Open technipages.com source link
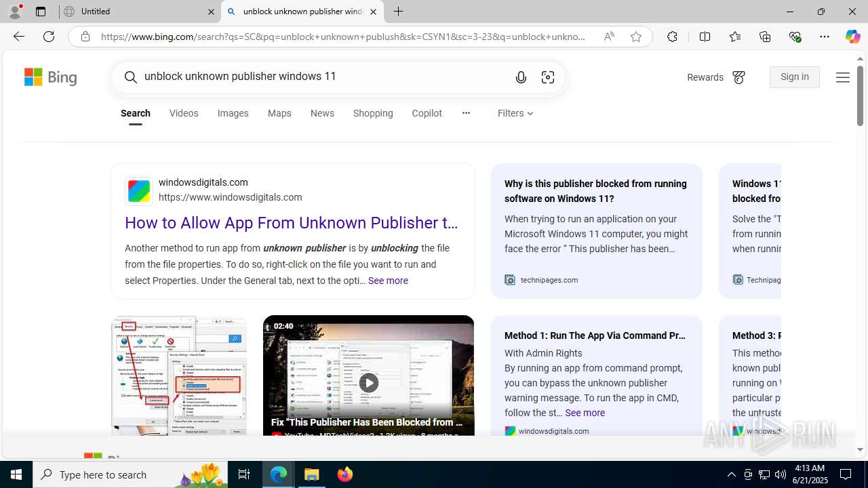Viewport: 868px width, 488px height. tap(549, 280)
